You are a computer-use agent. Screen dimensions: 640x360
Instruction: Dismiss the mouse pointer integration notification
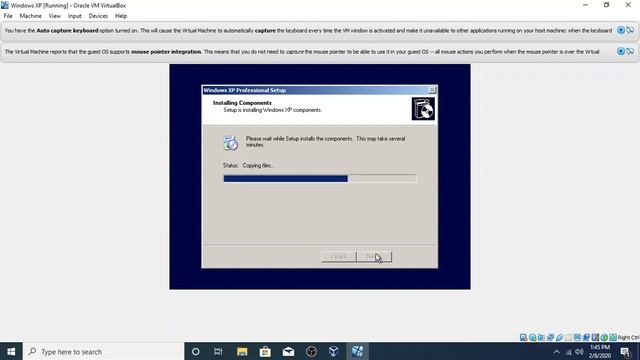(620, 51)
